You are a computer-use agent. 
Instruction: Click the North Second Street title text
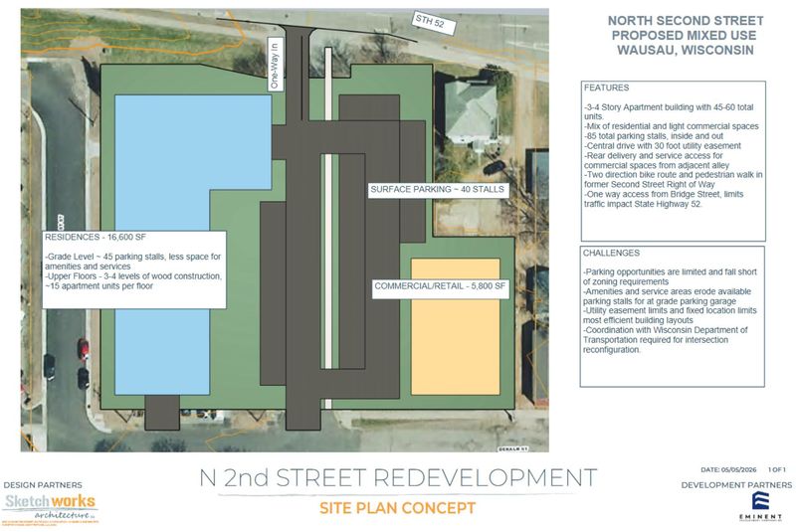686,21
